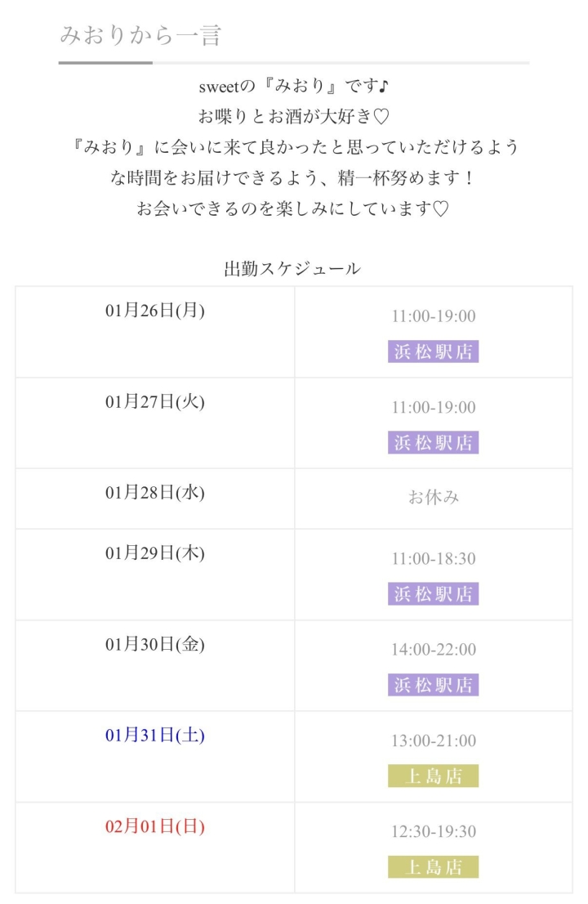This screenshot has height=904, width=588.
Task: Click the 12:30-19:30 shift time
Action: [433, 831]
